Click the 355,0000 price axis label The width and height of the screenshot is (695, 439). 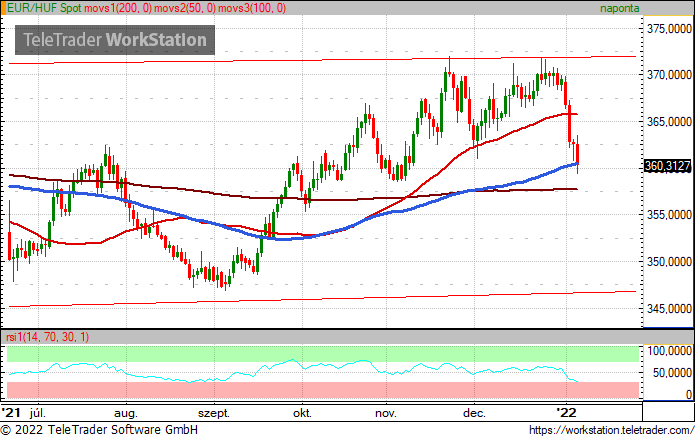pyautogui.click(x=669, y=214)
